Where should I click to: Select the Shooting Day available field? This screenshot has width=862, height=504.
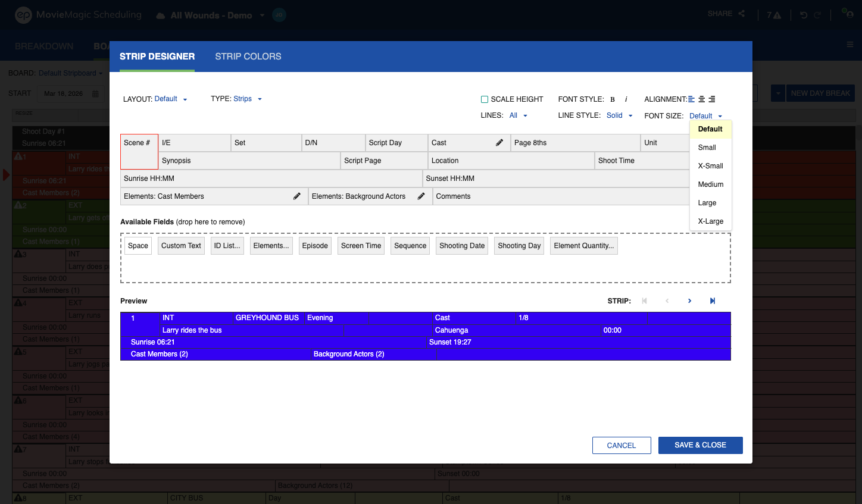519,246
